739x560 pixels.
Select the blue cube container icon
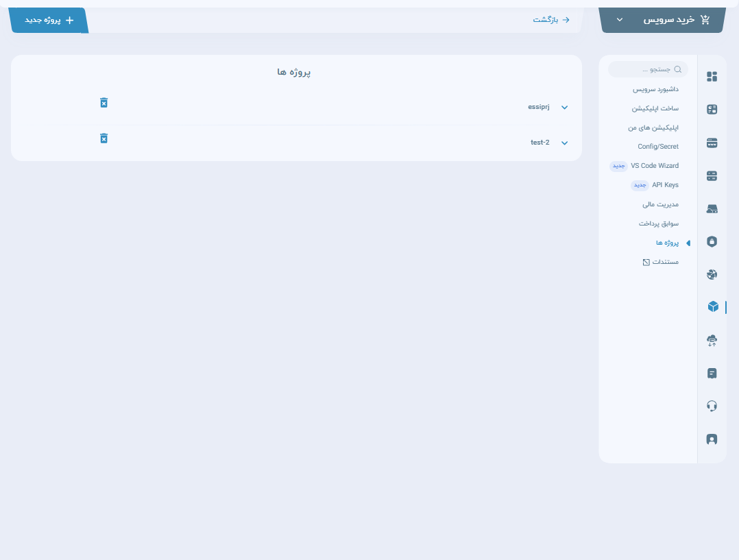(712, 307)
